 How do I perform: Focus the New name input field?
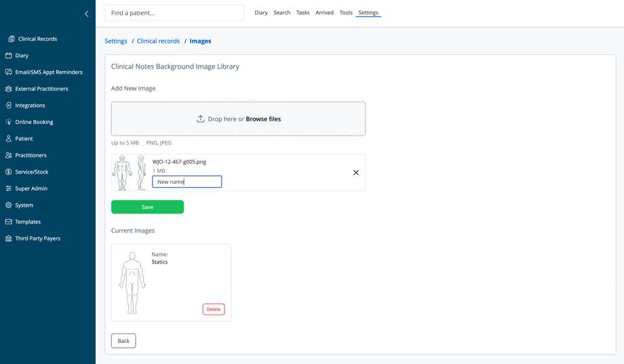coord(187,182)
